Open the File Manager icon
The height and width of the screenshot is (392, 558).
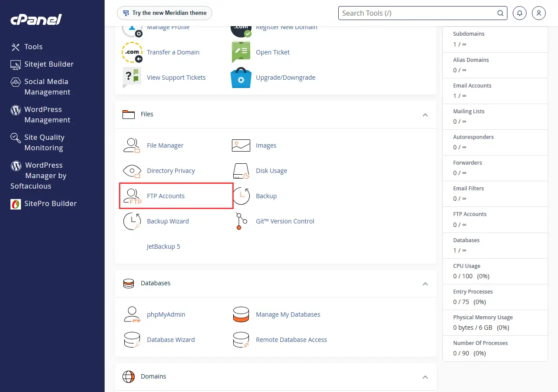[x=132, y=145]
